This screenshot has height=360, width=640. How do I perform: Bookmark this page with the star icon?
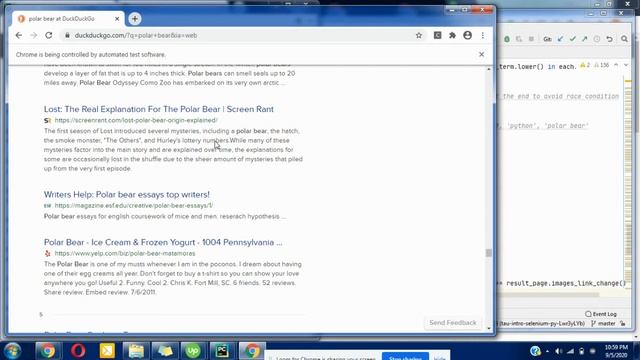point(419,36)
